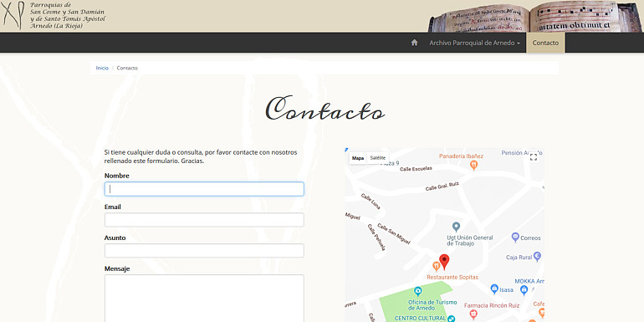Select the Caja Rural bank marker
The height and width of the screenshot is (322, 644).
point(537,257)
